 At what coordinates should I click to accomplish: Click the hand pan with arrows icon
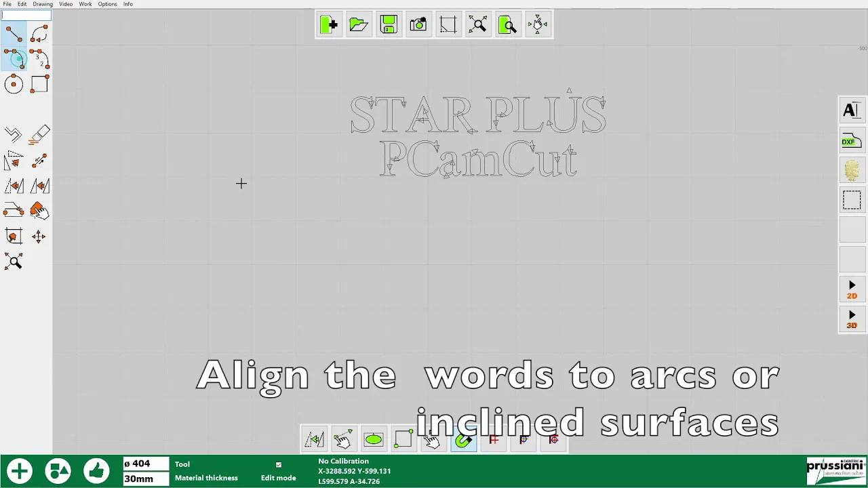(x=538, y=25)
